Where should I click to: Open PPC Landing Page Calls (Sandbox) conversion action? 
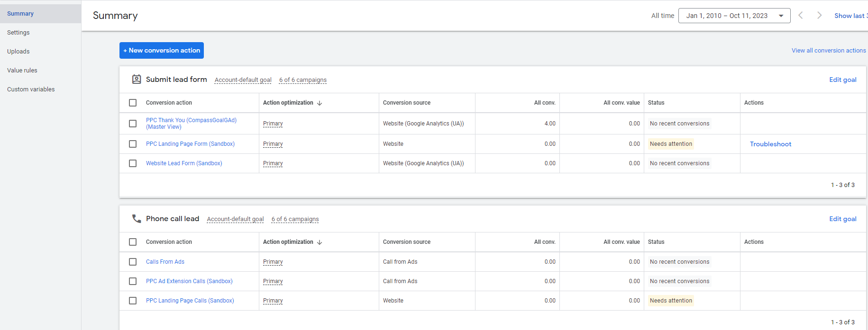click(x=190, y=301)
